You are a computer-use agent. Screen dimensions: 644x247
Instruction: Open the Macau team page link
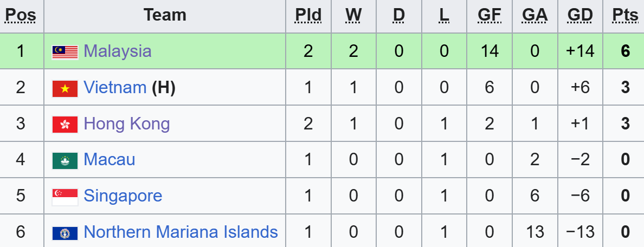pyautogui.click(x=110, y=160)
